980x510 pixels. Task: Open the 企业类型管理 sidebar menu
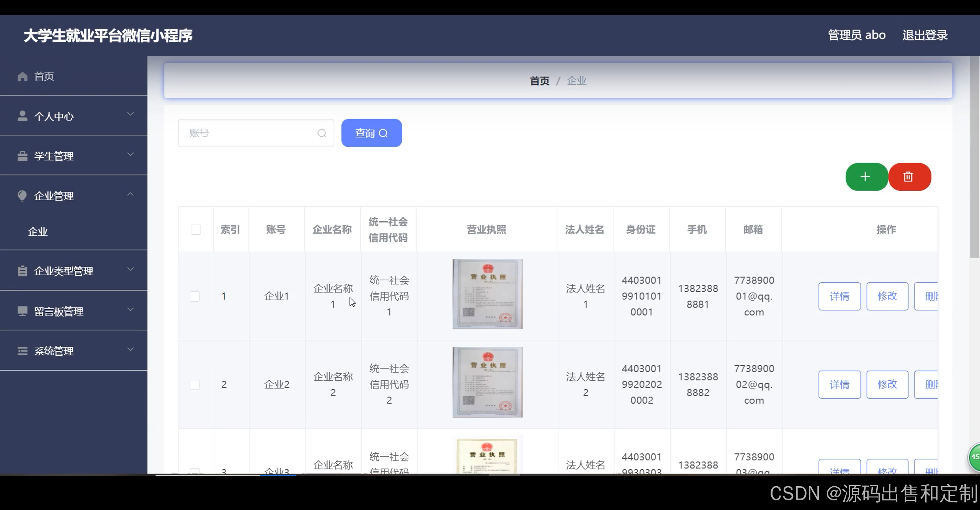[73, 271]
